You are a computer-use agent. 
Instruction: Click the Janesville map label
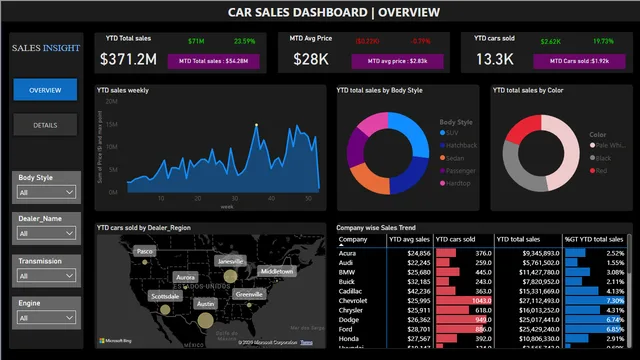230,261
